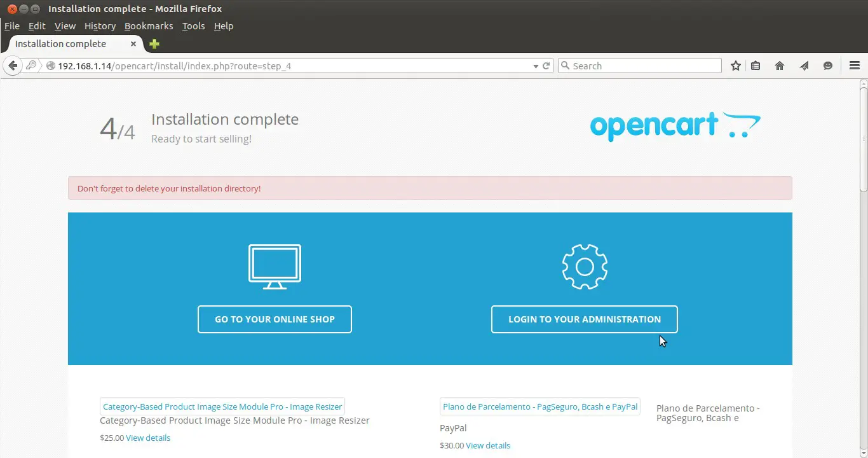Select the Installation complete tab

72,44
